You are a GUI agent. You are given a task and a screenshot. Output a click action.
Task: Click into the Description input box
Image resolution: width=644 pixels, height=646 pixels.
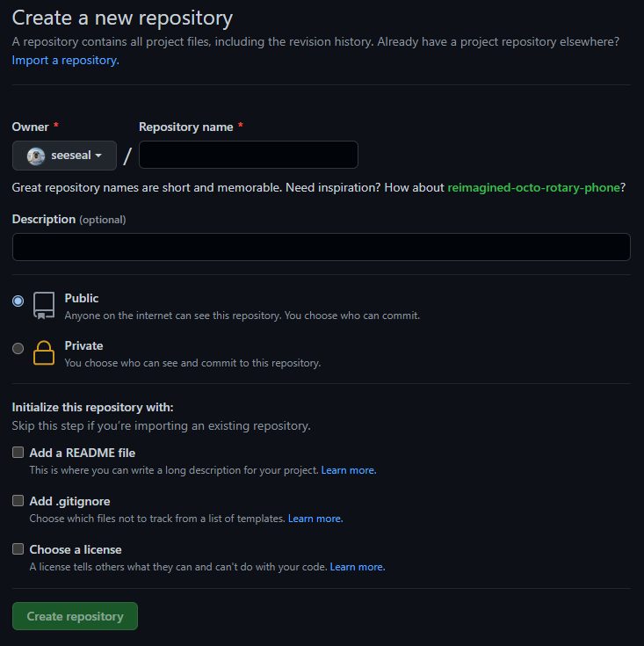322,247
